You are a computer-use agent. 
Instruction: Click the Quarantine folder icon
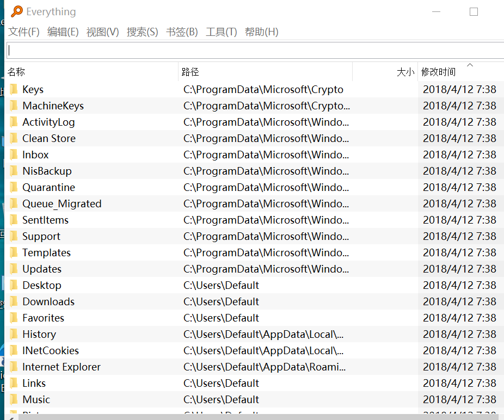coord(14,188)
